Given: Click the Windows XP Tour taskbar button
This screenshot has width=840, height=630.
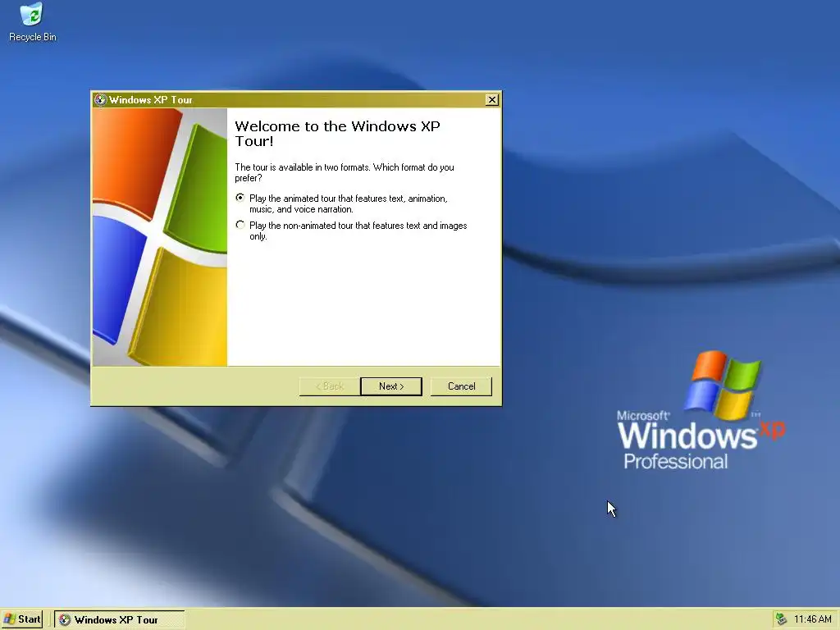Looking at the screenshot, I should tap(120, 620).
